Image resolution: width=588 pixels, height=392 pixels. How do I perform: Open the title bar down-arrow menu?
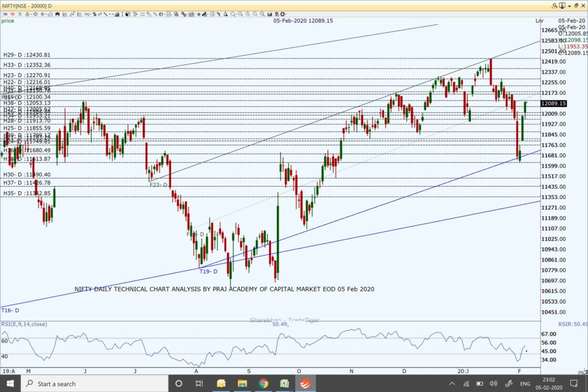pyautogui.click(x=569, y=6)
